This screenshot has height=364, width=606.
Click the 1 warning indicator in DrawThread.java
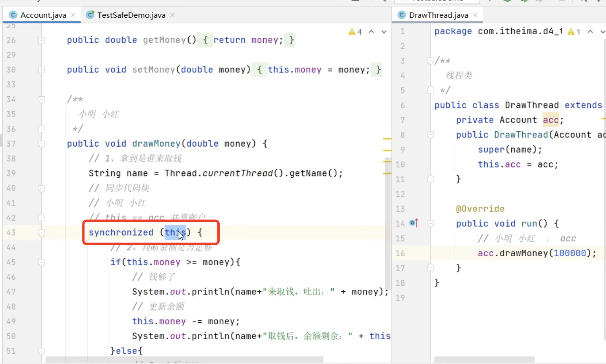click(574, 32)
